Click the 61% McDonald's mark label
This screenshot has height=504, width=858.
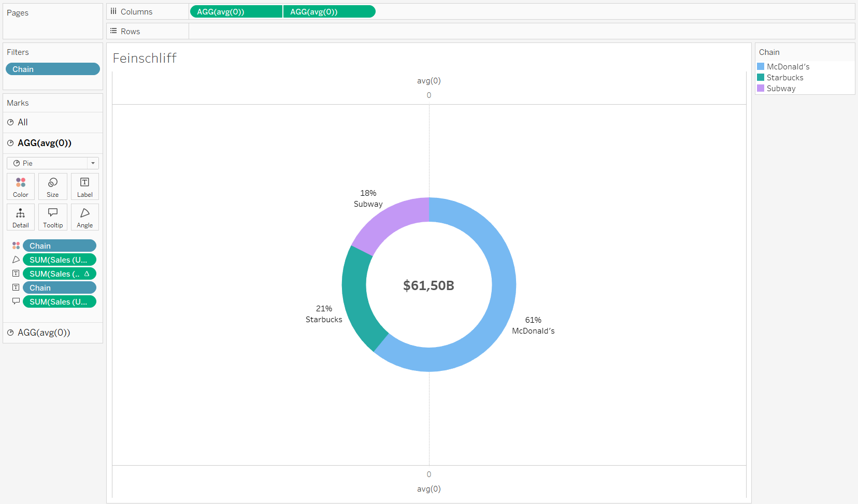tap(533, 325)
